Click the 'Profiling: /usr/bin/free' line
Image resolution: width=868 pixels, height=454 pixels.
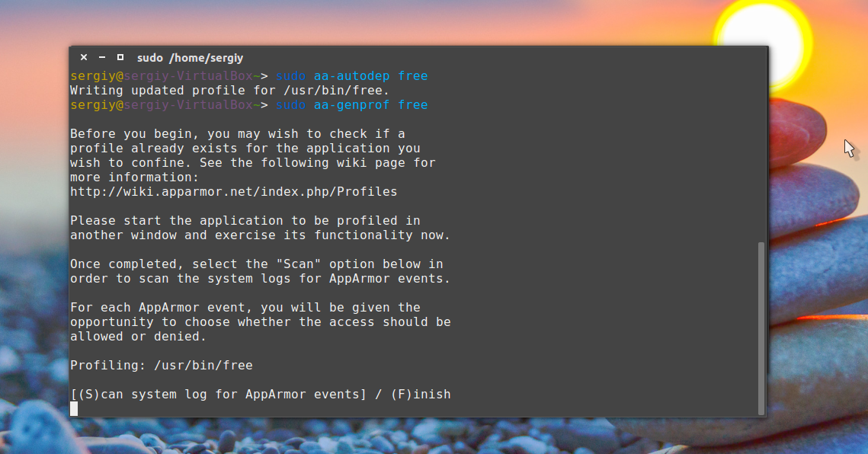[x=161, y=366]
